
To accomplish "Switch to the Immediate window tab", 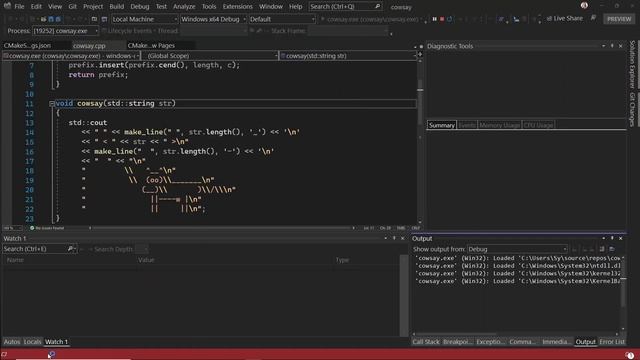I will pos(557,342).
